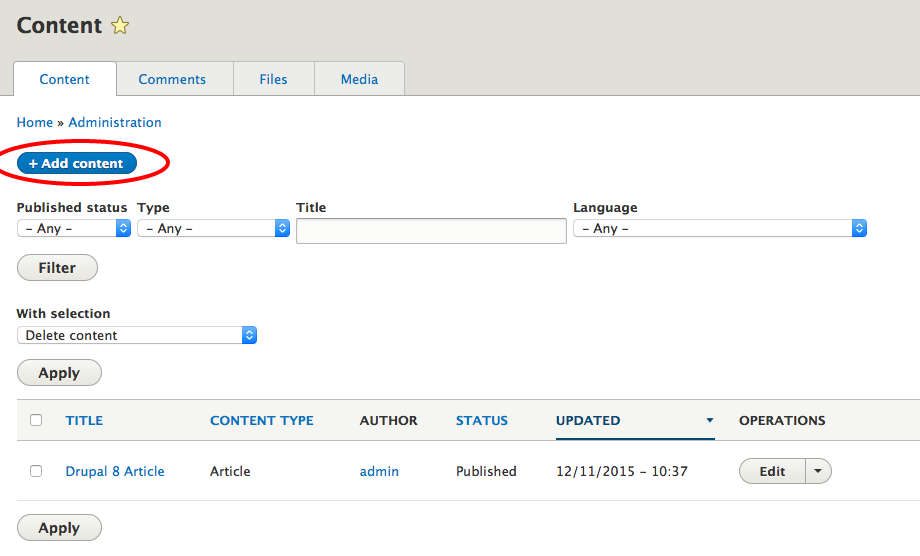Click into the Title filter text field
The width and height of the screenshot is (920, 556).
coord(431,230)
